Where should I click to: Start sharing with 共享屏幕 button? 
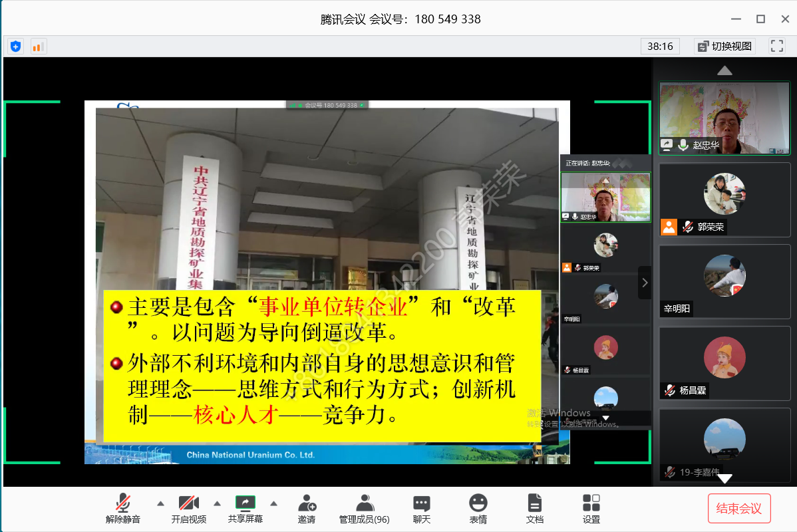tap(245, 509)
